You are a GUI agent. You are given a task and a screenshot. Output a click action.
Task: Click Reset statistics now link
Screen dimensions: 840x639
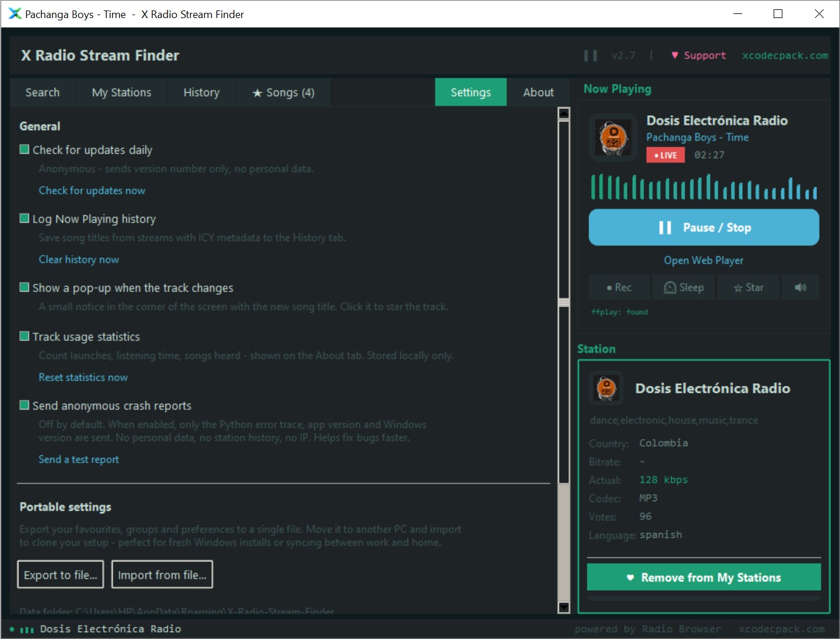(x=83, y=377)
